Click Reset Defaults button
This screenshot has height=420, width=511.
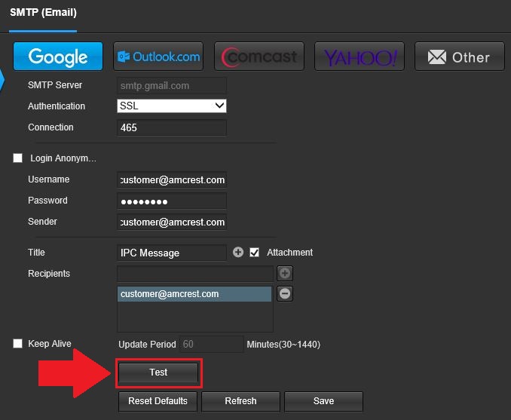tap(158, 401)
